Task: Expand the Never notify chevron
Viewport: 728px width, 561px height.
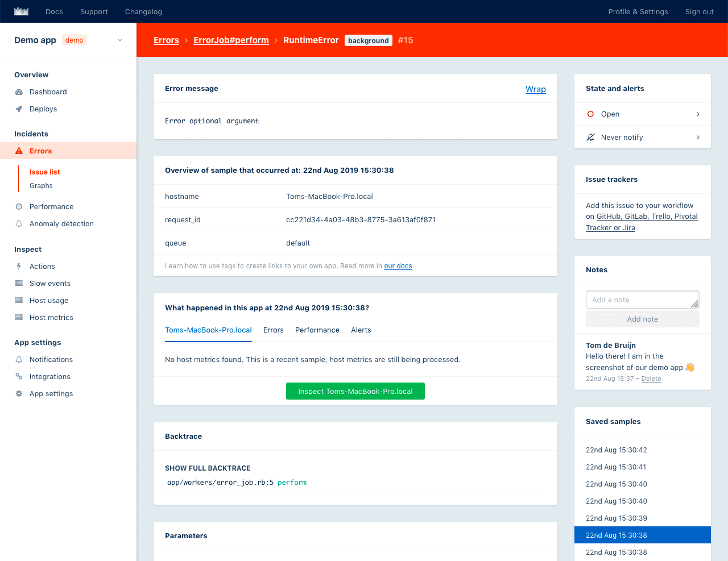Action: [698, 138]
